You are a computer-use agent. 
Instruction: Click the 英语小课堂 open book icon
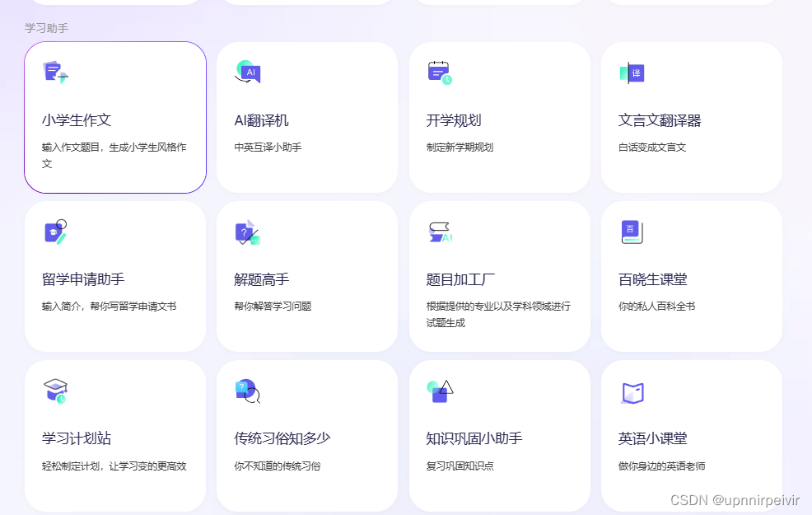[632, 393]
